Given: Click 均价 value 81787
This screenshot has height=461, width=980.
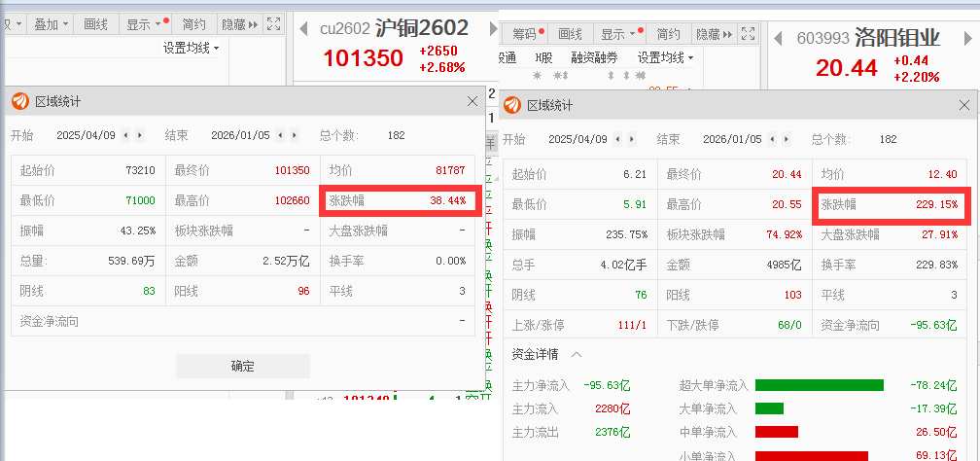Looking at the screenshot, I should (451, 170).
